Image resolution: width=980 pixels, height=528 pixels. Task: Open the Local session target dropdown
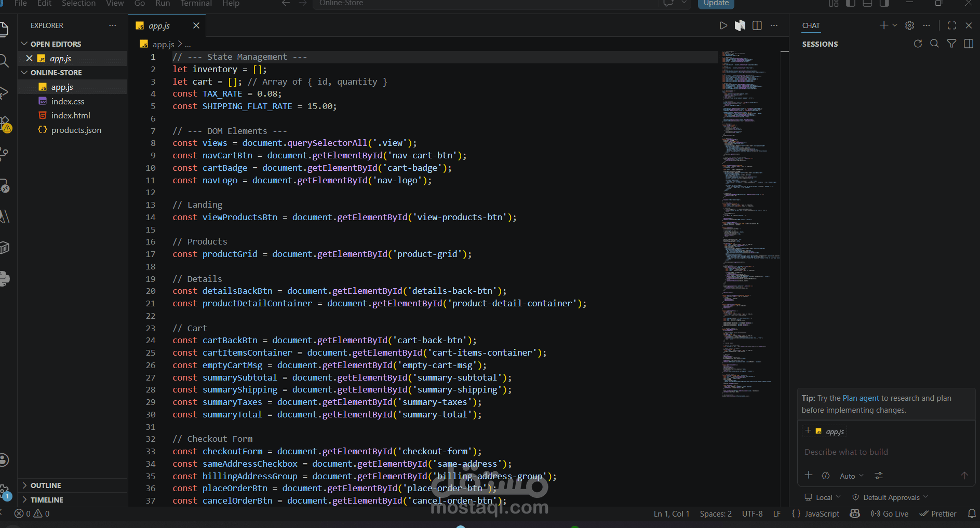823,497
